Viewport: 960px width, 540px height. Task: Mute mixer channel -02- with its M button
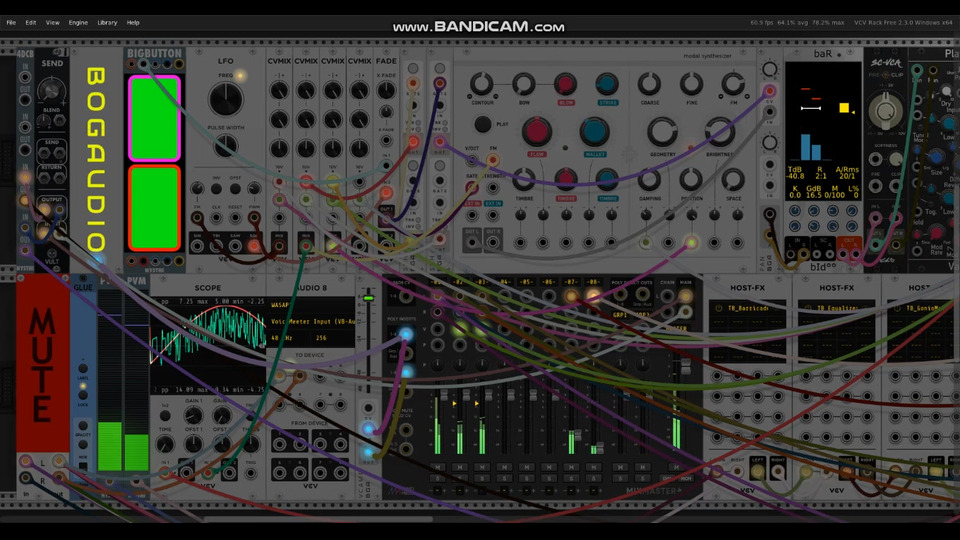(x=460, y=467)
